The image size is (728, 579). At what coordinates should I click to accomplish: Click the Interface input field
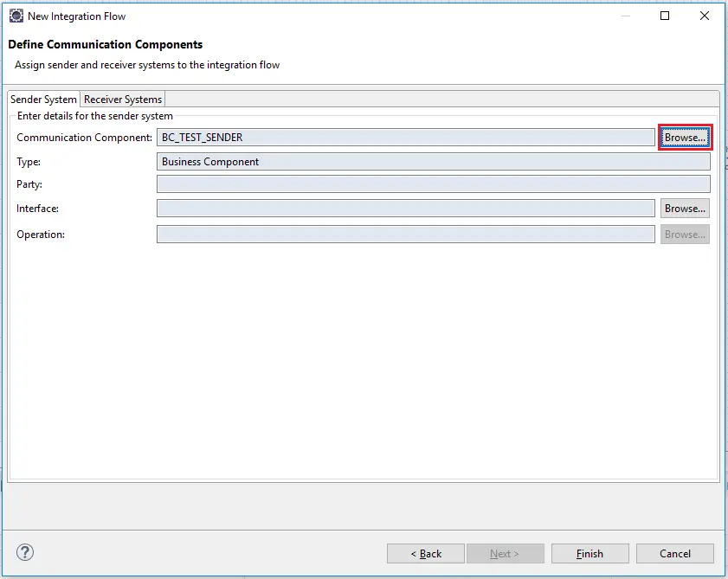point(406,209)
